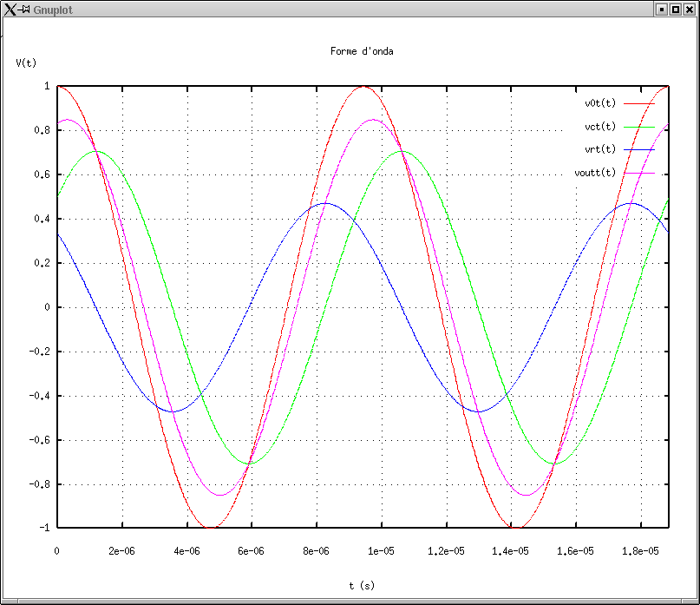Click the magenta line sample next to voutt(t)

coord(638,173)
